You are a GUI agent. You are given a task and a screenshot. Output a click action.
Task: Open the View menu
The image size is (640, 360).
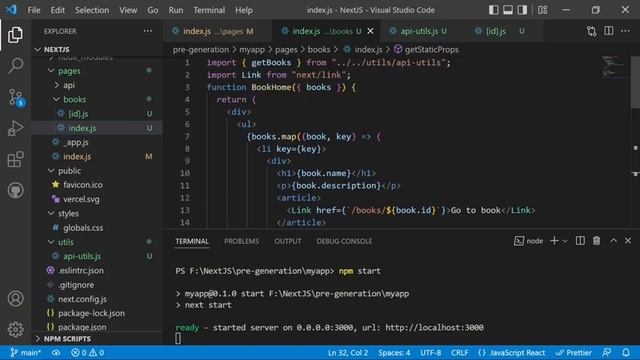(128, 10)
